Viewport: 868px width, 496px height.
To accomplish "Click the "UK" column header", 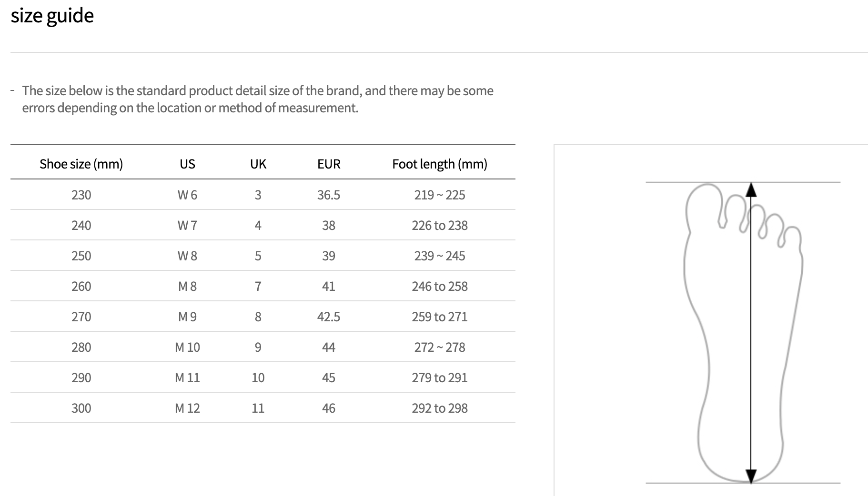I will pyautogui.click(x=258, y=164).
